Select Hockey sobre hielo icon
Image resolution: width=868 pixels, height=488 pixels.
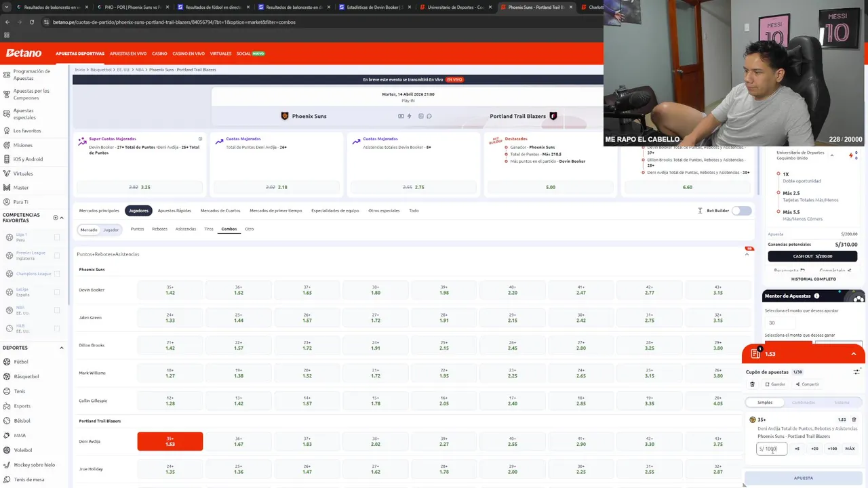(6, 465)
